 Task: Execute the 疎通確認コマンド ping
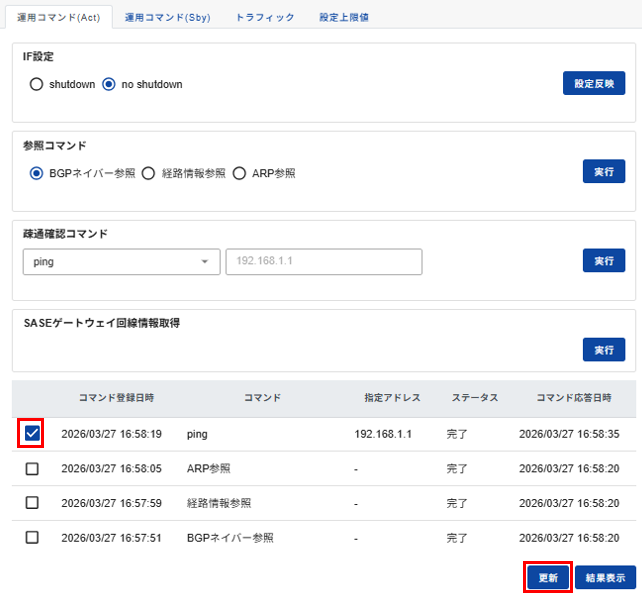point(603,260)
